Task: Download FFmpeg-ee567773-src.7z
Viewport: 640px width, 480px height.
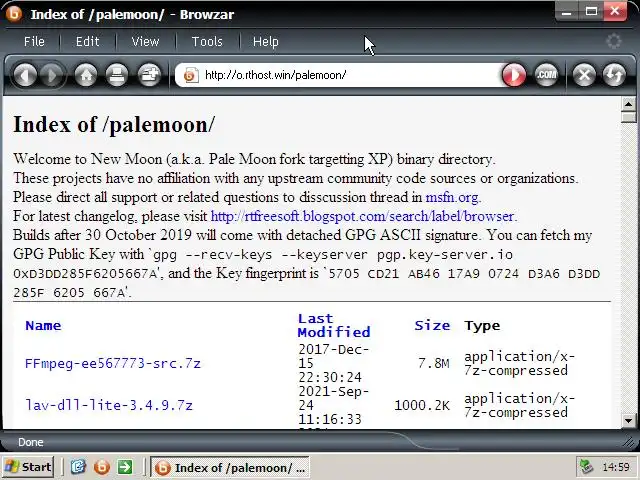Action: (113, 363)
